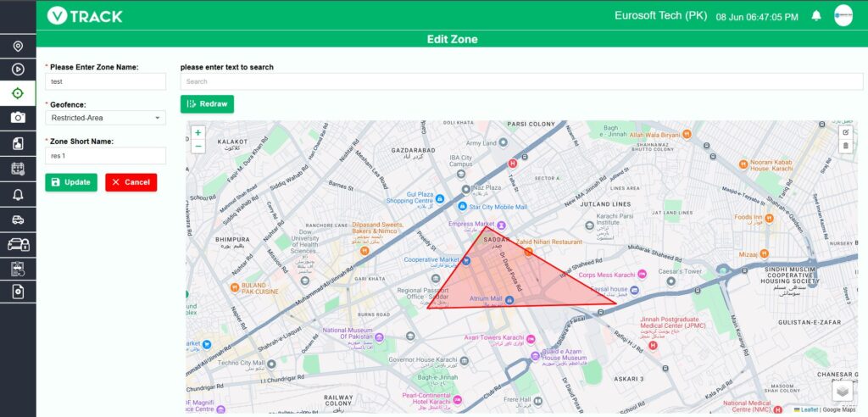Viewport: 868px width, 417px height.
Task: Click Star City Mobile Mall marker
Action: tap(463, 207)
